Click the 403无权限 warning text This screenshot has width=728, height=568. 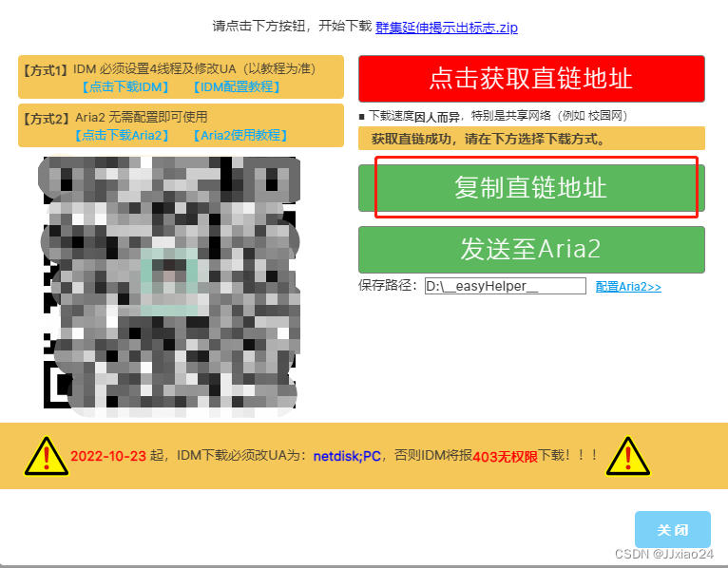pos(505,457)
